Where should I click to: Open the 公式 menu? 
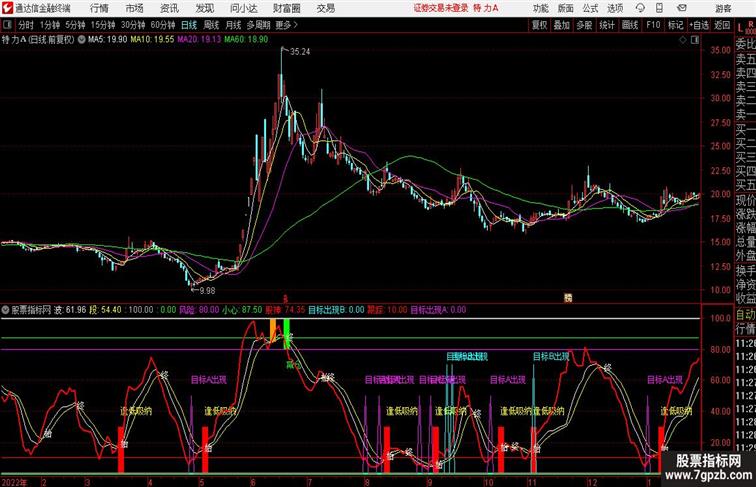[x=590, y=8]
